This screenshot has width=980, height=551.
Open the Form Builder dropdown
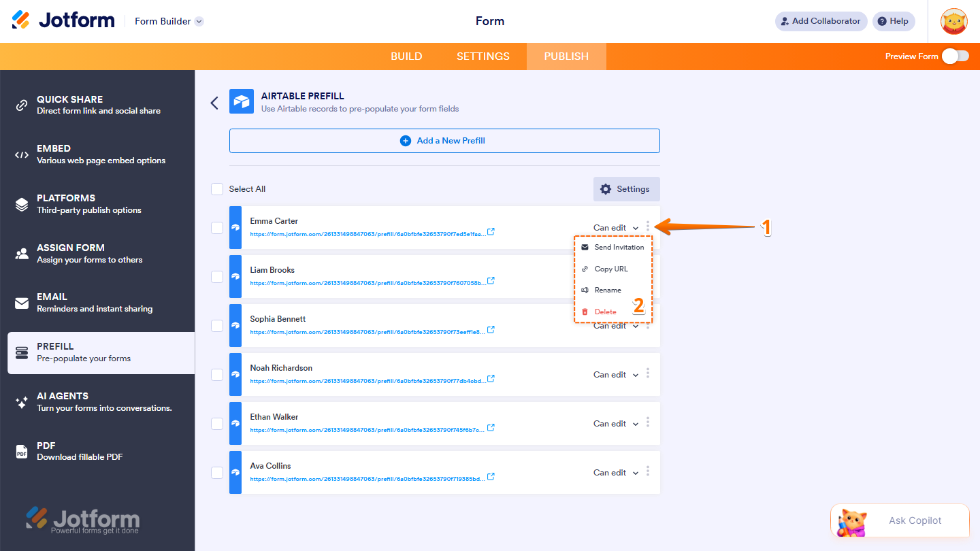pos(169,21)
